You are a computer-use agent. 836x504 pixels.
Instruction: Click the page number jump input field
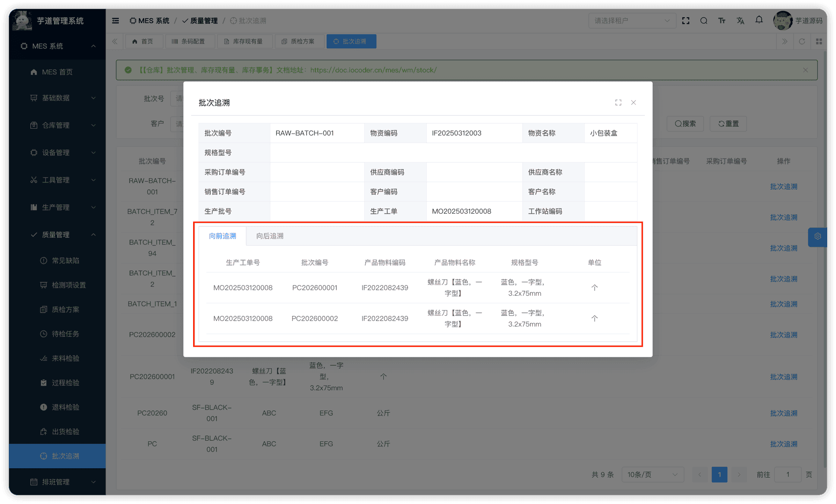[787, 475]
